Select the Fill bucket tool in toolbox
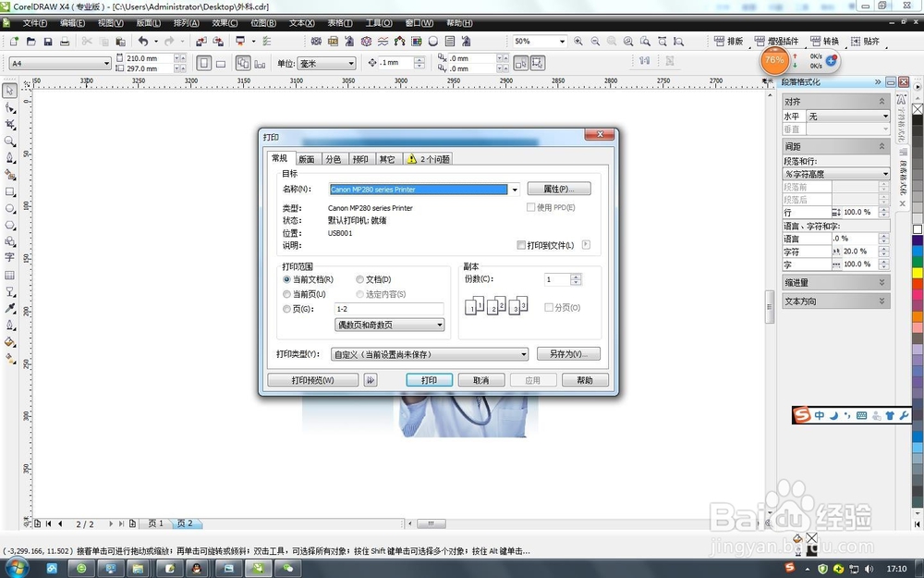The width and height of the screenshot is (924, 578). click(10, 341)
